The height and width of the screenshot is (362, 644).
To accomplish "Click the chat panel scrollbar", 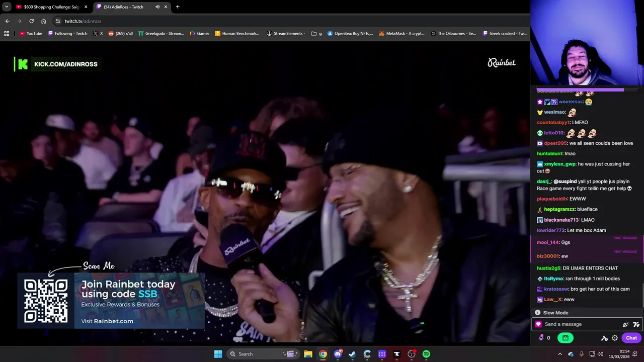I will [x=642, y=295].
